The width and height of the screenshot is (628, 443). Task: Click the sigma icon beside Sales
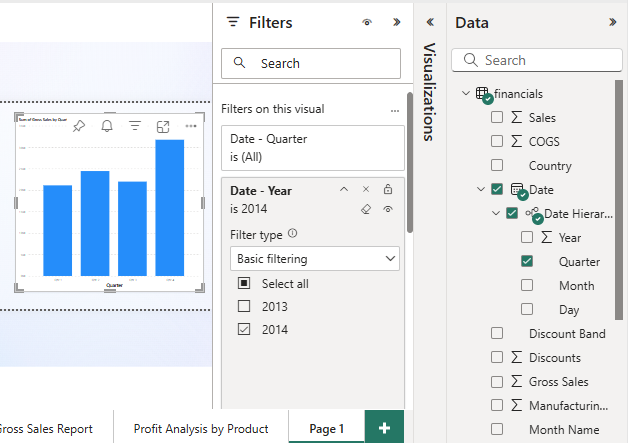click(x=517, y=117)
